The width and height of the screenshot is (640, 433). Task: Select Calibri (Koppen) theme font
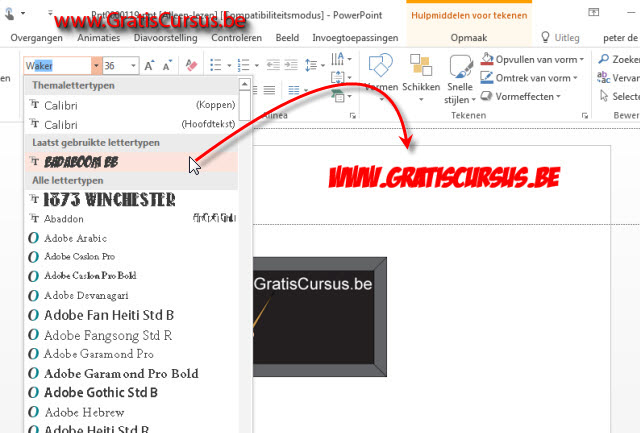(131, 105)
